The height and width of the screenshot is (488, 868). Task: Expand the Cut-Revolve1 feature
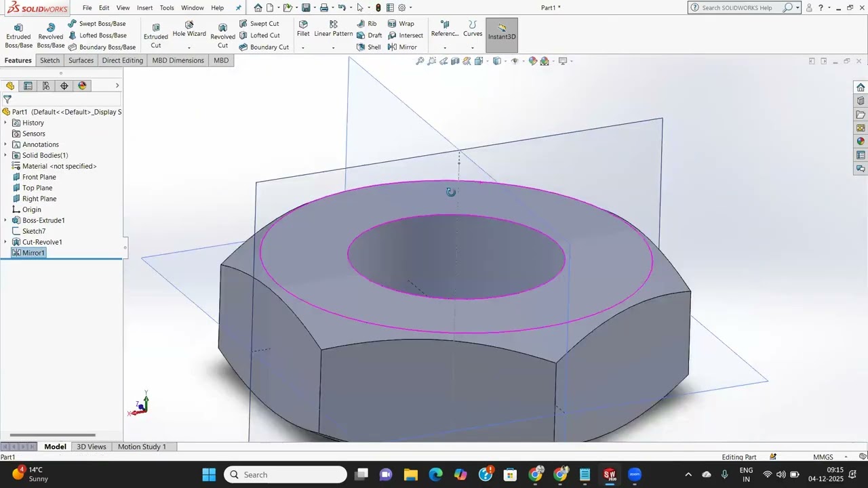[5, 242]
